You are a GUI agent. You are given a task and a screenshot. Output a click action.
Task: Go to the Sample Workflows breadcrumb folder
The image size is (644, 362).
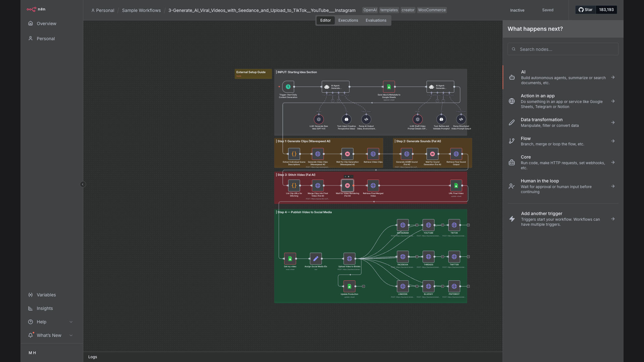click(x=141, y=10)
